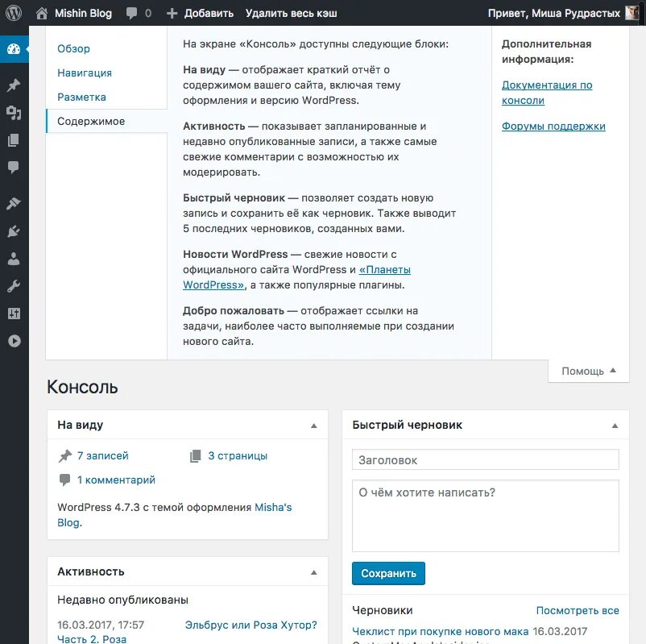The width and height of the screenshot is (646, 644).
Task: Focus the О чём хотите написать? textarea
Action: pyautogui.click(x=486, y=516)
